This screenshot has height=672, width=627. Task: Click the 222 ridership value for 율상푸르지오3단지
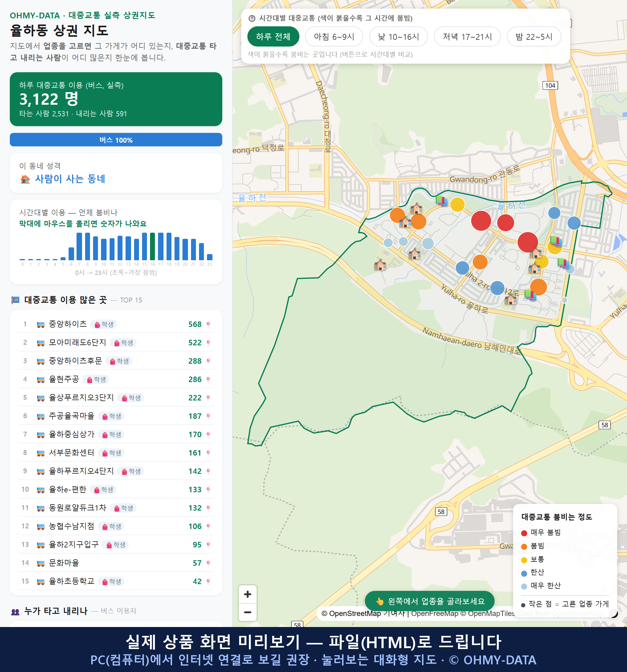tap(195, 397)
